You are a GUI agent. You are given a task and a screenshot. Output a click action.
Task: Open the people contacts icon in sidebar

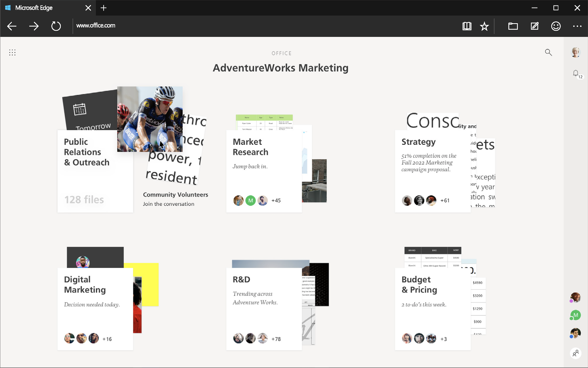pyautogui.click(x=576, y=353)
